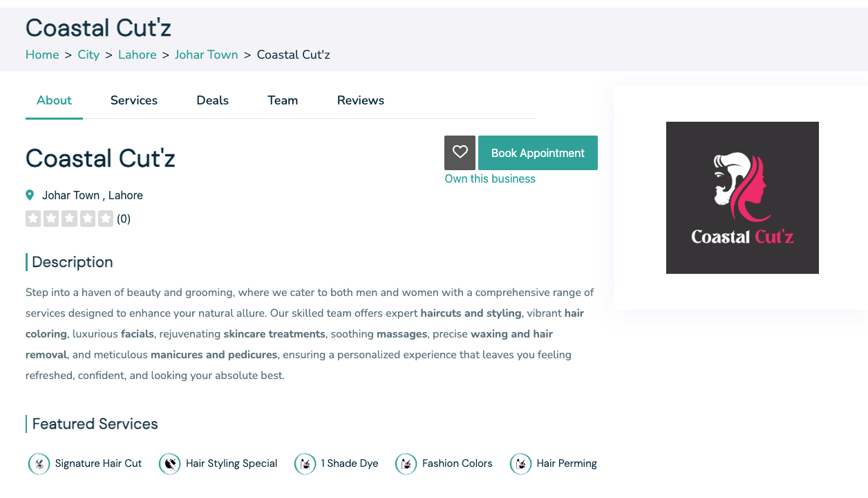
Task: Switch to the Deals tab
Action: click(212, 100)
